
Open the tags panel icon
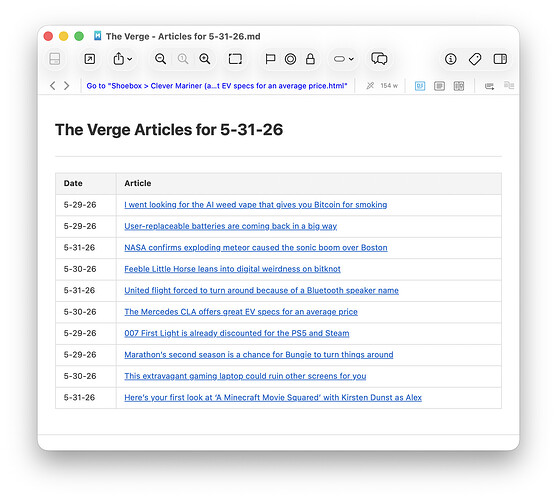475,59
